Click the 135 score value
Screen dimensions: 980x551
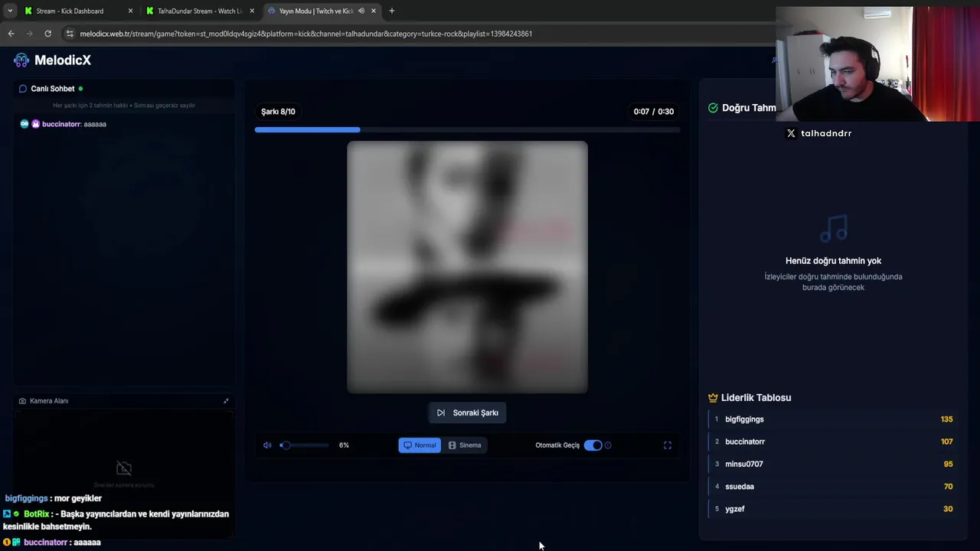[946, 419]
